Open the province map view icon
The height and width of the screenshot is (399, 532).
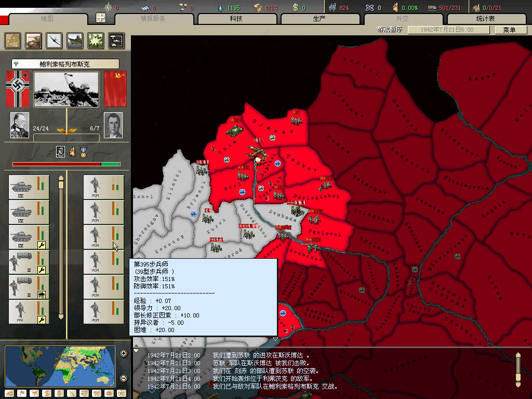pyautogui.click(x=12, y=41)
